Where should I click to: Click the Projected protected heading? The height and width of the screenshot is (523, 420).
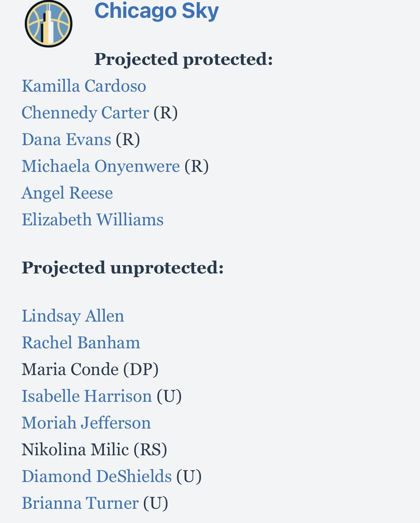(183, 59)
